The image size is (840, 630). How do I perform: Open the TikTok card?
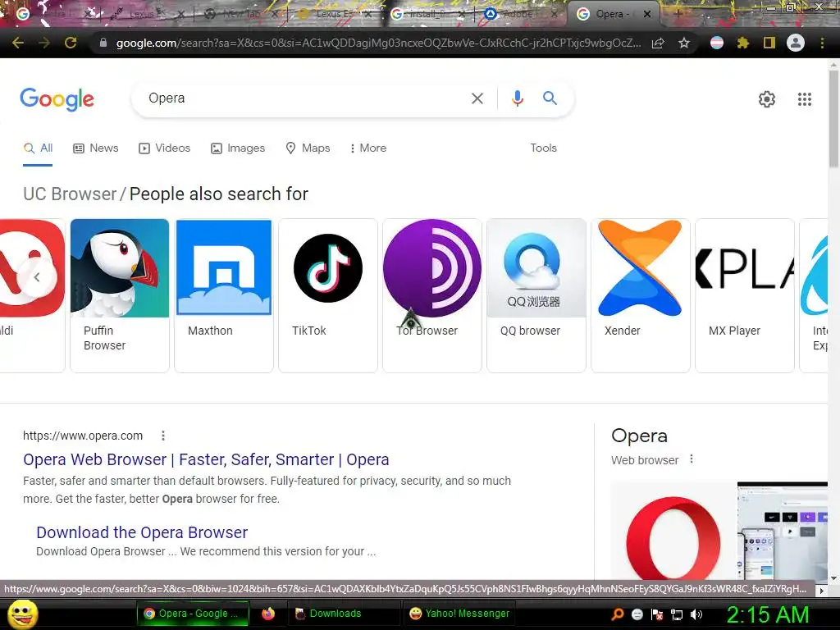[328, 295]
